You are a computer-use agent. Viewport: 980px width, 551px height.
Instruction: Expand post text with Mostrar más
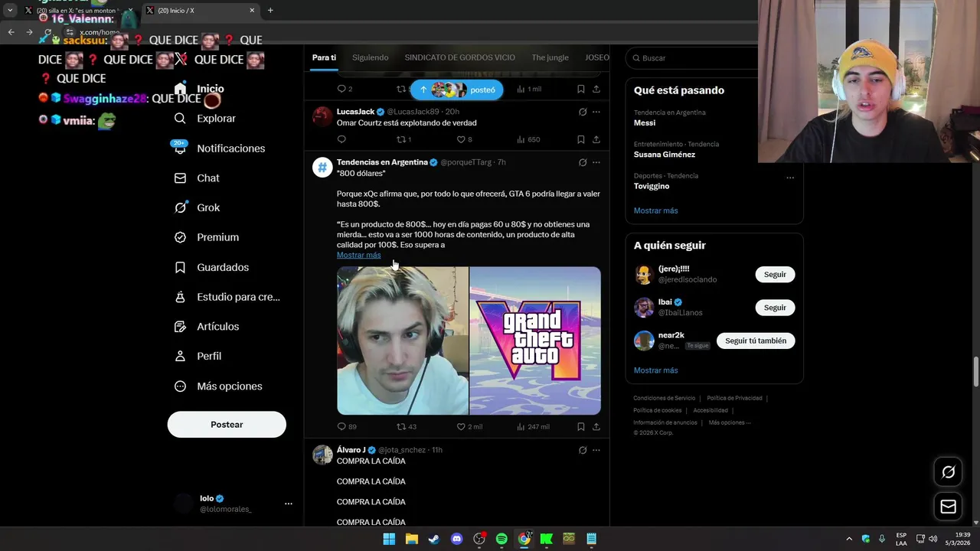[358, 255]
